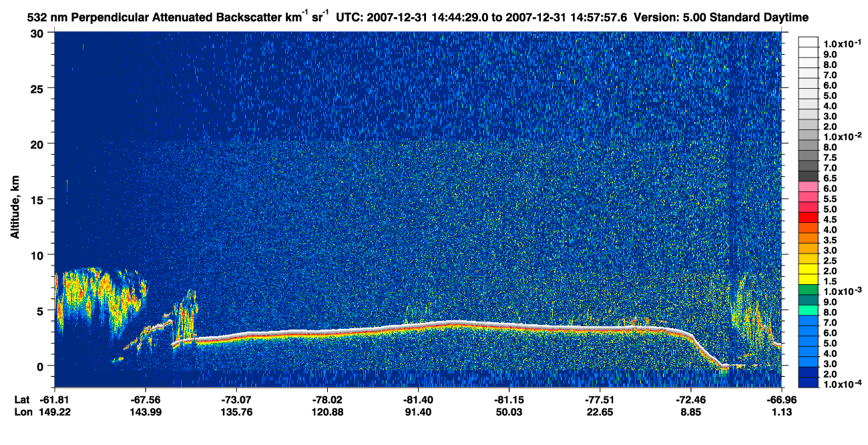This screenshot has height=445, width=868.
Task: Pick the darkest blue swatch above 1.0x10^-4
Action: point(808,382)
